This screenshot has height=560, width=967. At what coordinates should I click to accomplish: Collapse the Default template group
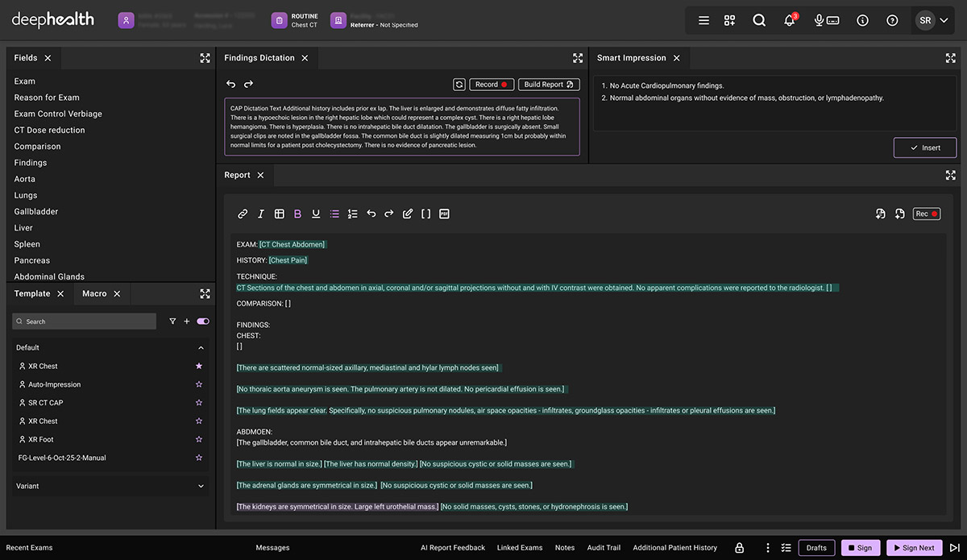tap(201, 347)
